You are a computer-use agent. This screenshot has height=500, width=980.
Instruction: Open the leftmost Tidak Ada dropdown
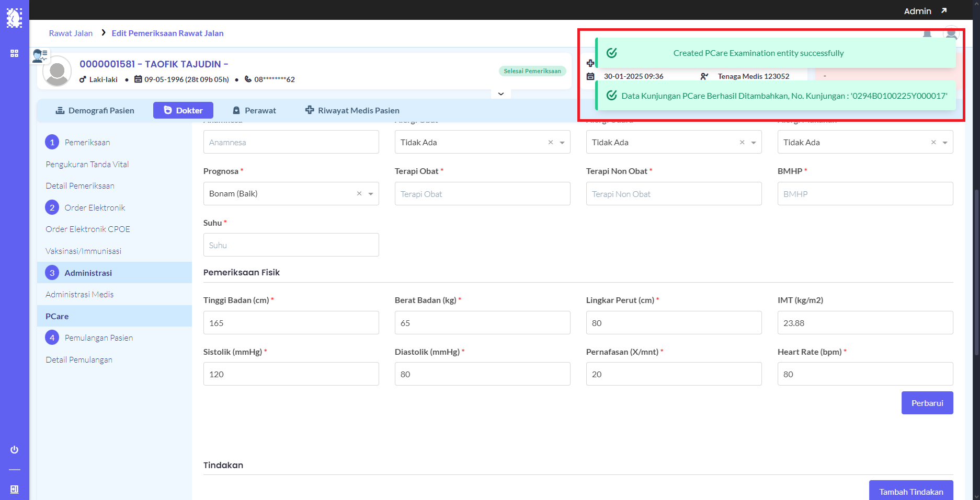(482, 142)
